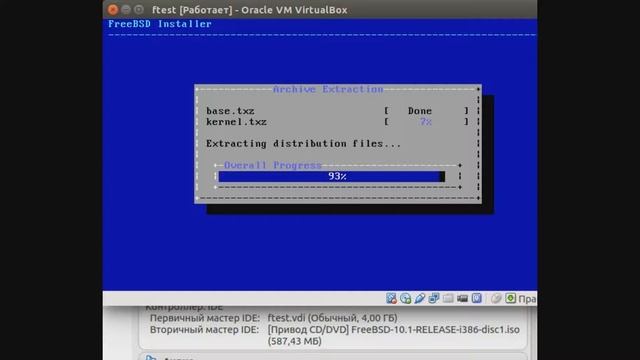Screen dimensions: 640x360
Task: Click the virtualization features V icon
Action: [477, 298]
